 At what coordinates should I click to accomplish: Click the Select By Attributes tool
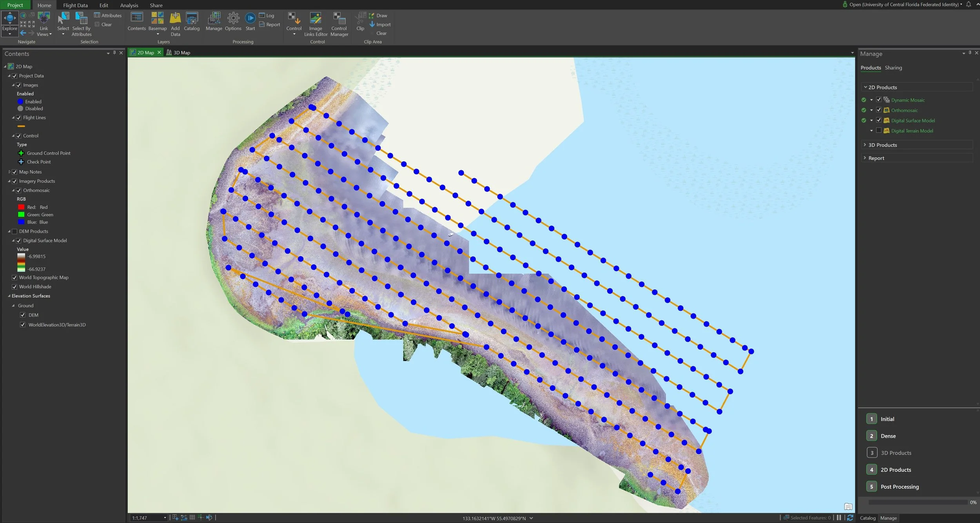coord(81,18)
